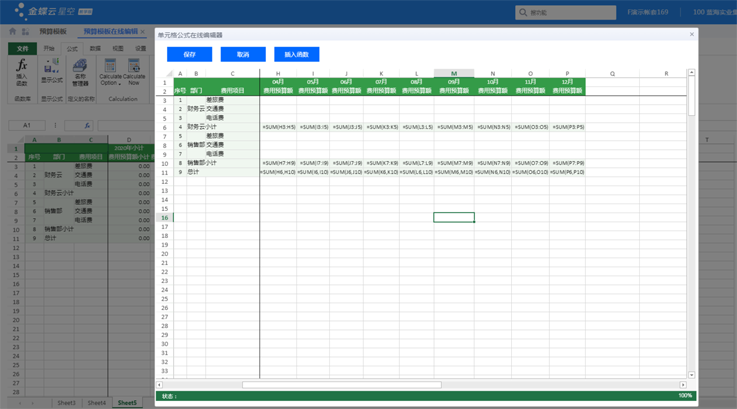Viewport: 737px width, 409px height.
Task: Click the 取消 button
Action: (x=243, y=54)
